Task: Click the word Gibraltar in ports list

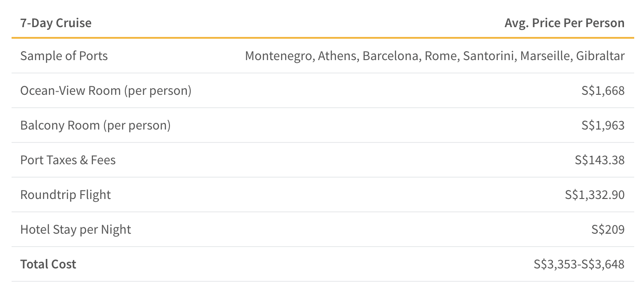Action: pyautogui.click(x=600, y=56)
